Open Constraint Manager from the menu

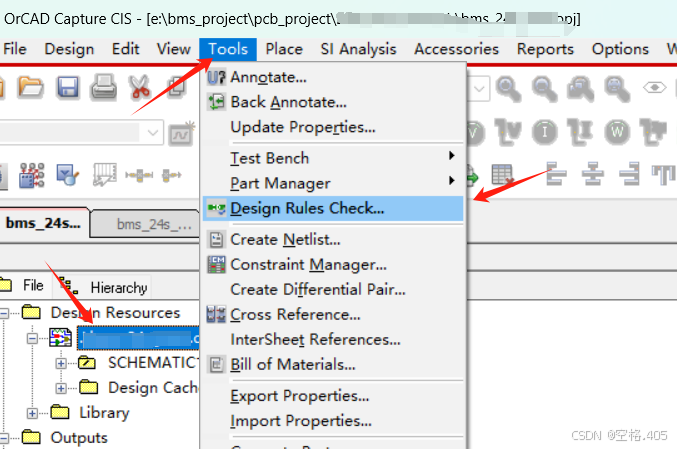click(x=333, y=265)
